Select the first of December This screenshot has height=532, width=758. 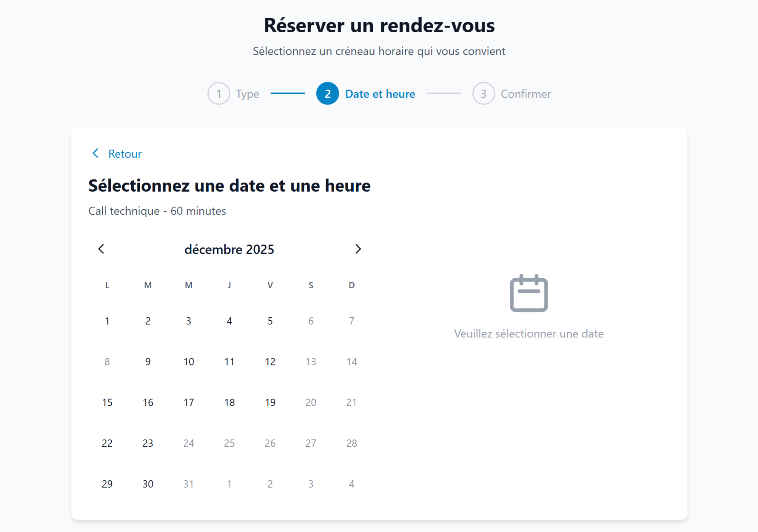107,321
